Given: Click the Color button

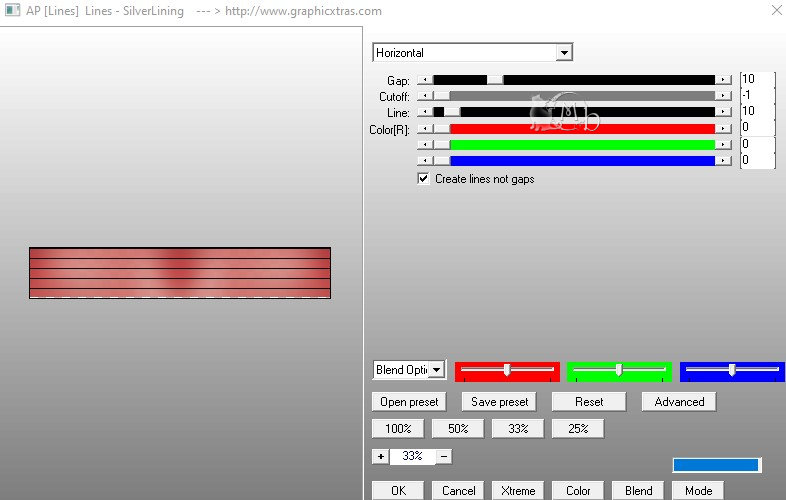Looking at the screenshot, I should coord(578,490).
